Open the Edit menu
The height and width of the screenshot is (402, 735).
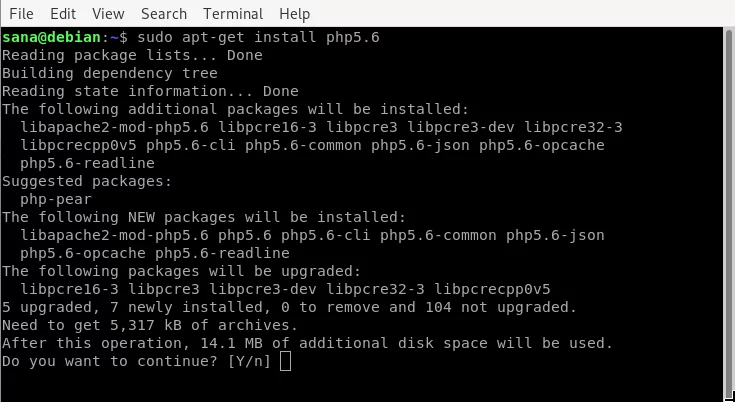coord(63,14)
